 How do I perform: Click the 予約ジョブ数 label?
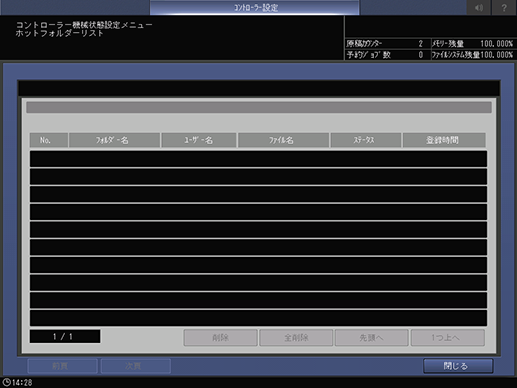point(368,55)
